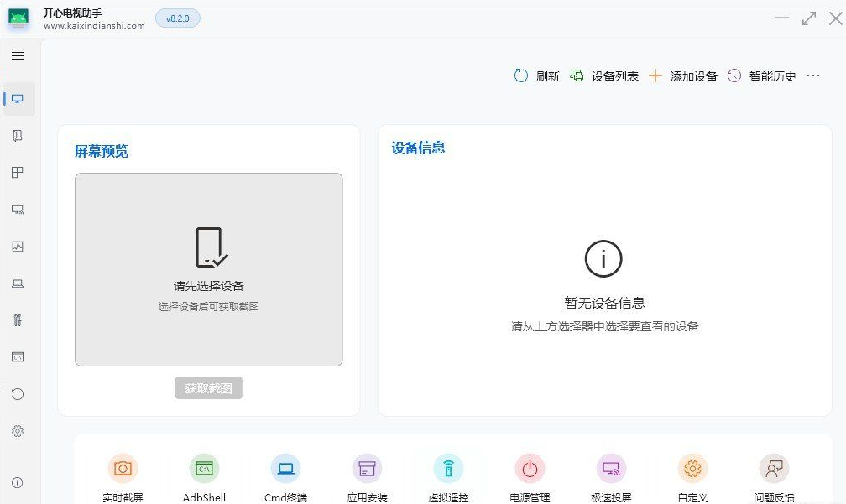Click the screen preview placeholder area
846x504 pixels.
209,269
